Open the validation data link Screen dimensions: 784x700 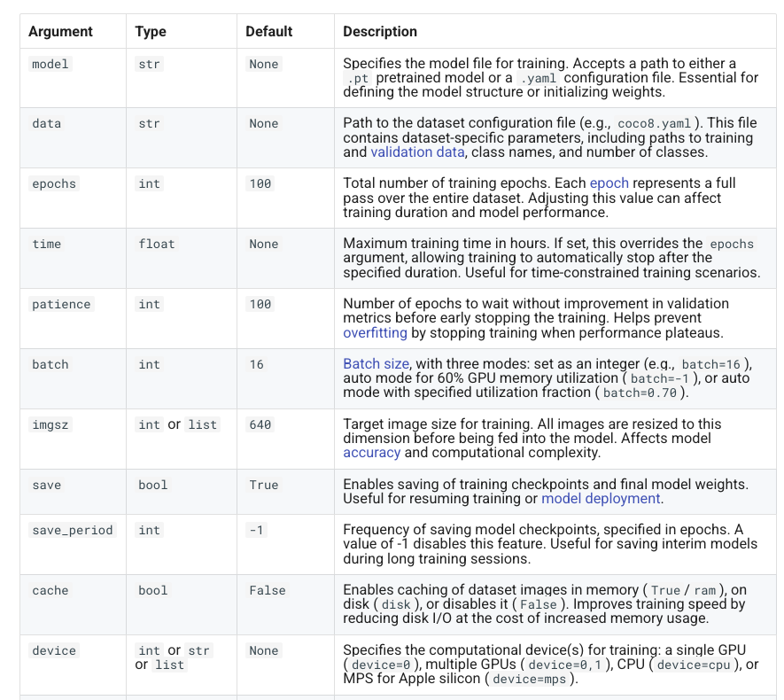(x=417, y=152)
